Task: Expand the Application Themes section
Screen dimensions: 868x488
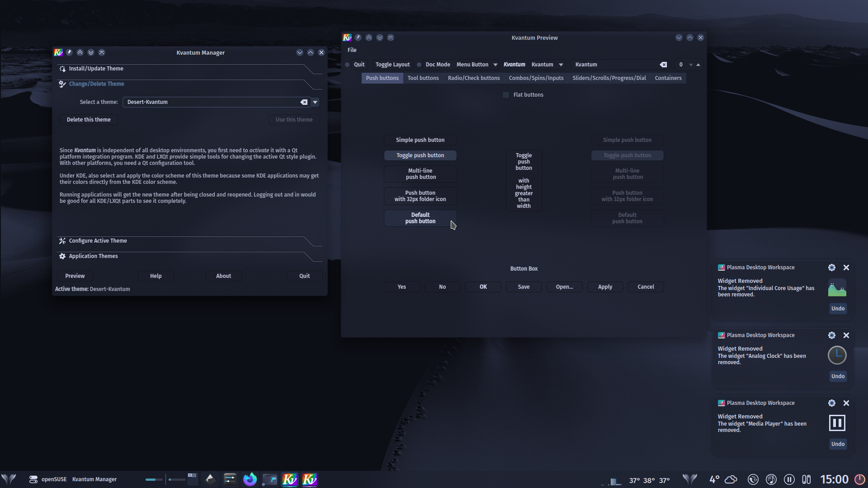Action: (189, 256)
